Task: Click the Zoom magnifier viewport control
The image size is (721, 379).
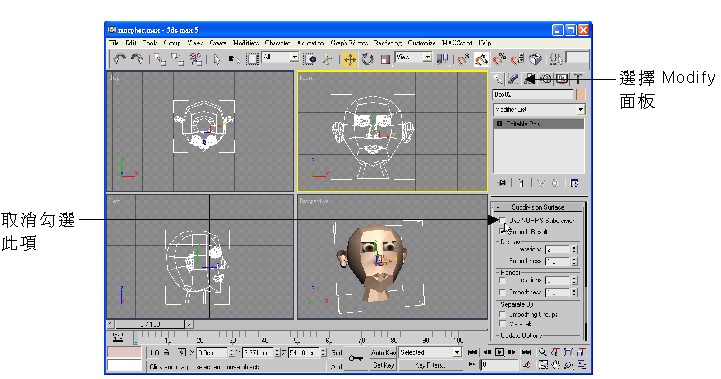Action: (x=543, y=352)
